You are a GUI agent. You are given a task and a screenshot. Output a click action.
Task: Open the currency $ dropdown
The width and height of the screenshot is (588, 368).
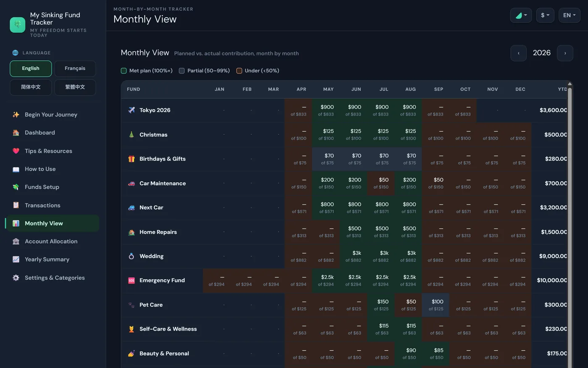point(545,15)
